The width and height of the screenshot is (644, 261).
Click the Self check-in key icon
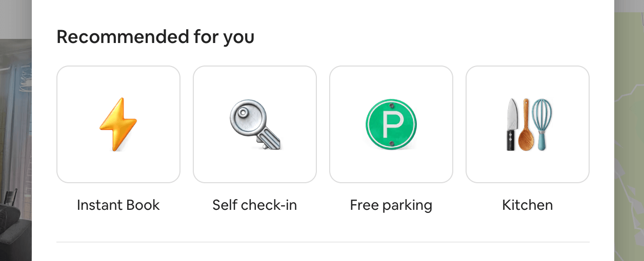pyautogui.click(x=255, y=124)
